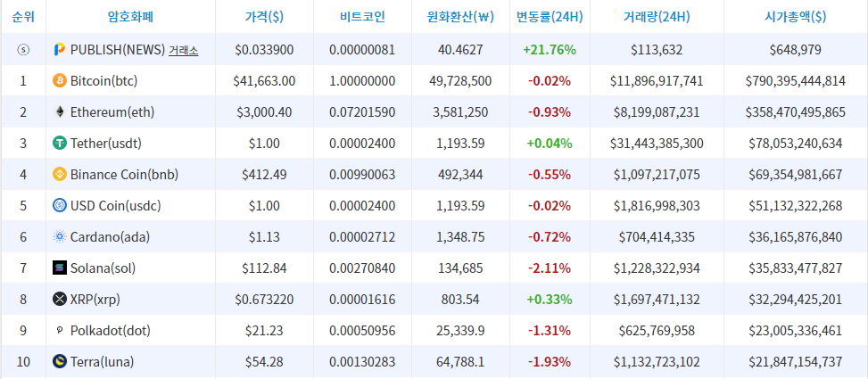Click Tether volume $31,443,385,300
Image resolution: width=868 pixels, height=379 pixels.
(x=657, y=144)
